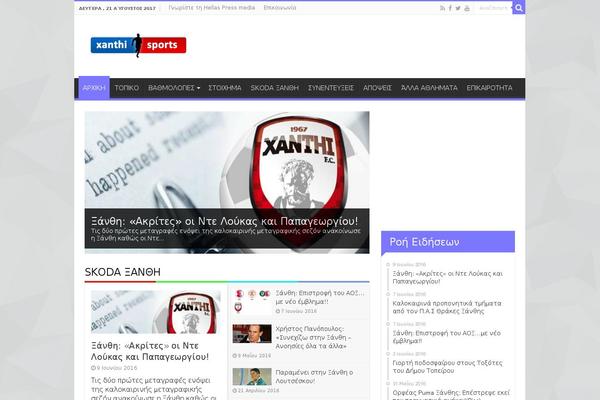Open the Χρήστος Πανόπουλος article link

[x=313, y=337]
